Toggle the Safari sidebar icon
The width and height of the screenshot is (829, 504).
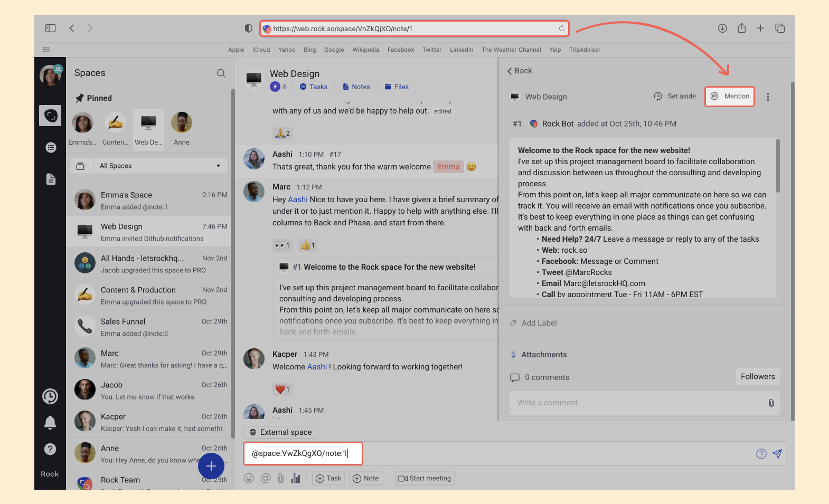coord(51,28)
